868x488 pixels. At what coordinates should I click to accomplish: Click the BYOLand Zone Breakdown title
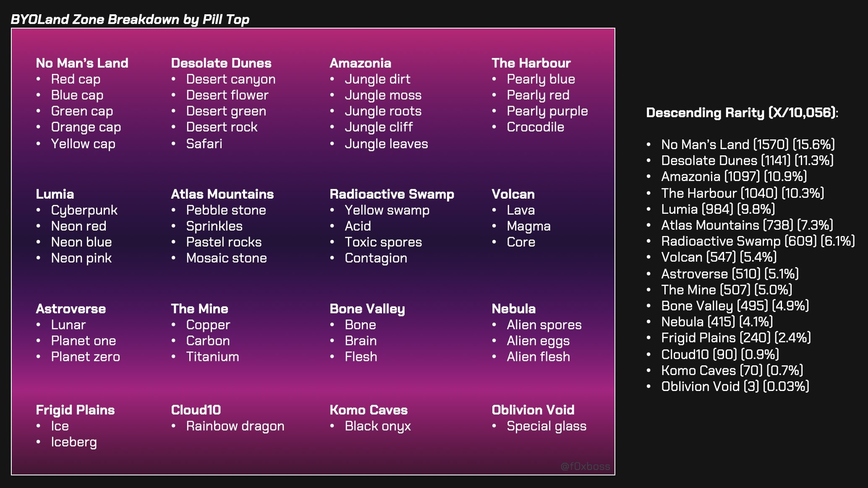pyautogui.click(x=130, y=19)
